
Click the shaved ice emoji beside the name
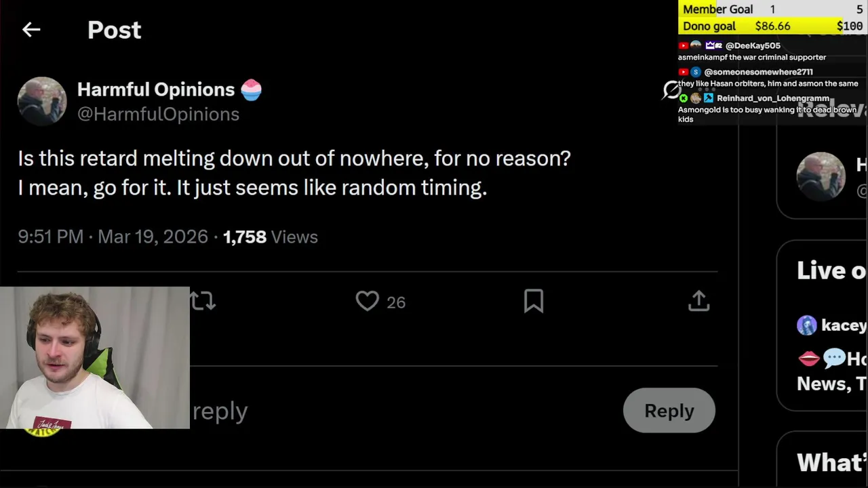point(251,89)
